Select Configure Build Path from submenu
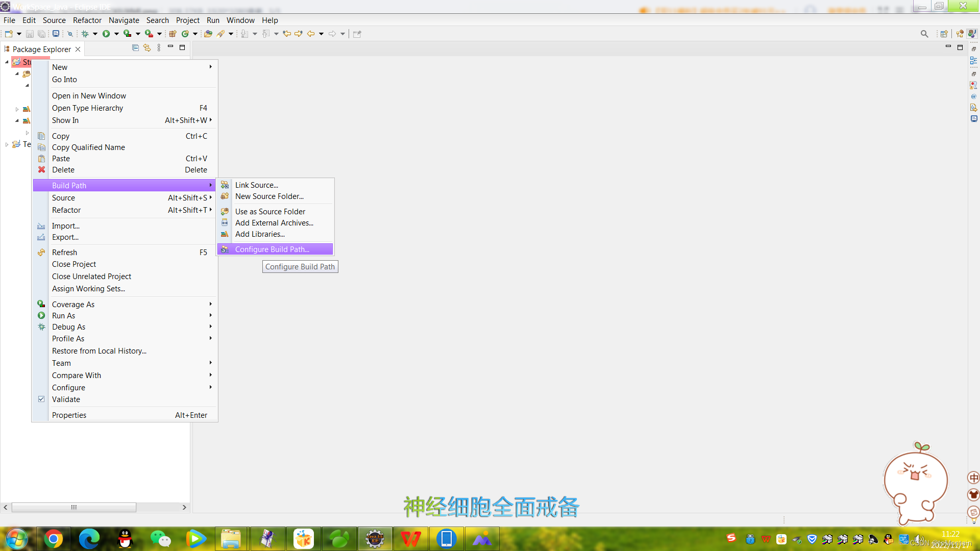 (272, 249)
